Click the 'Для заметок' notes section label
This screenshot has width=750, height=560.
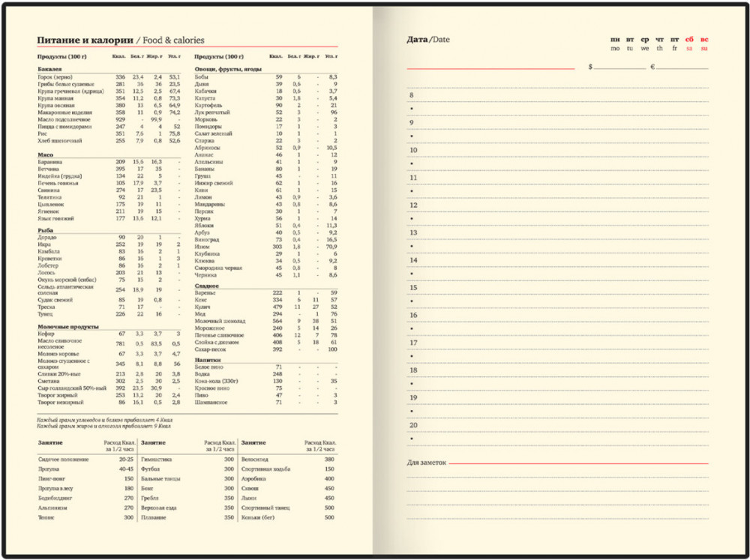pos(427,463)
